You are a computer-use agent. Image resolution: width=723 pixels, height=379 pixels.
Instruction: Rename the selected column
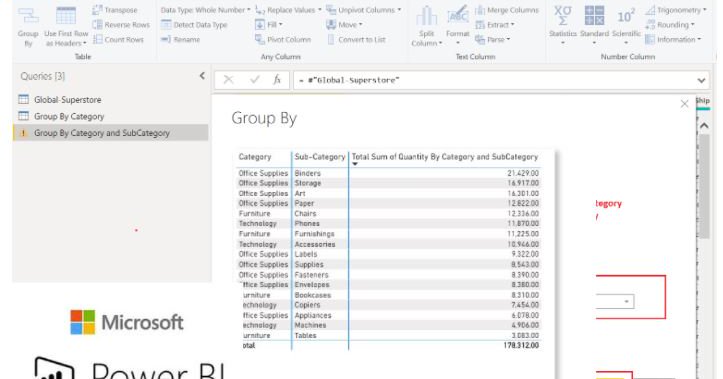pyautogui.click(x=180, y=39)
